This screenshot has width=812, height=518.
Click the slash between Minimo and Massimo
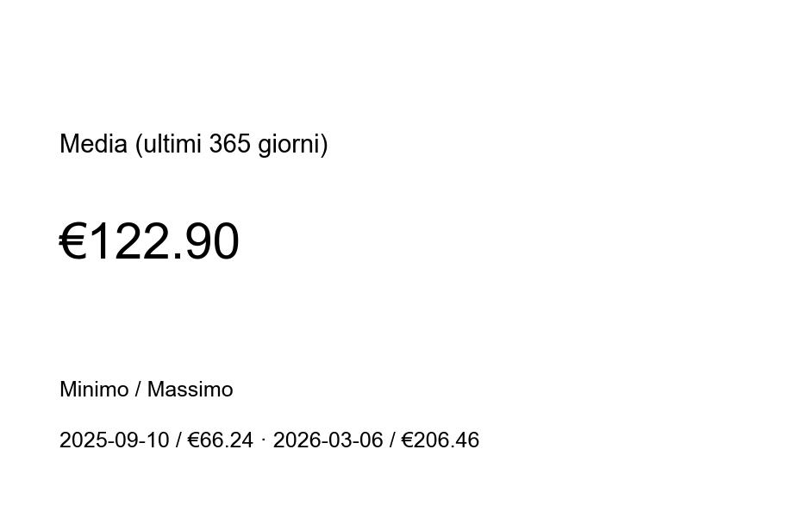(x=138, y=390)
